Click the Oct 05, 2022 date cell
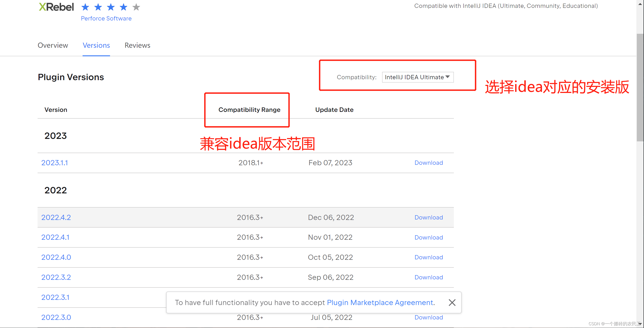The image size is (644, 328). click(x=330, y=257)
